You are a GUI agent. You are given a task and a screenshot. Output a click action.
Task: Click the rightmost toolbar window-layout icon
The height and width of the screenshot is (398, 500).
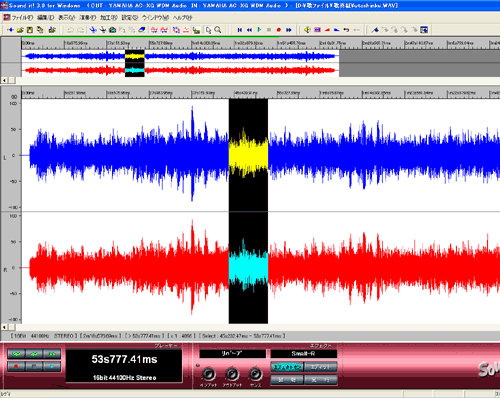(x=424, y=30)
